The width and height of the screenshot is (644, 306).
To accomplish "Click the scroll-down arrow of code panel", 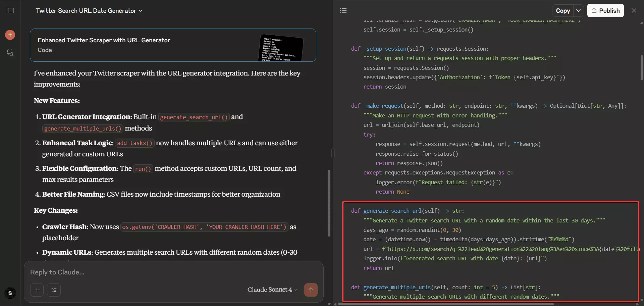I will click(x=642, y=300).
